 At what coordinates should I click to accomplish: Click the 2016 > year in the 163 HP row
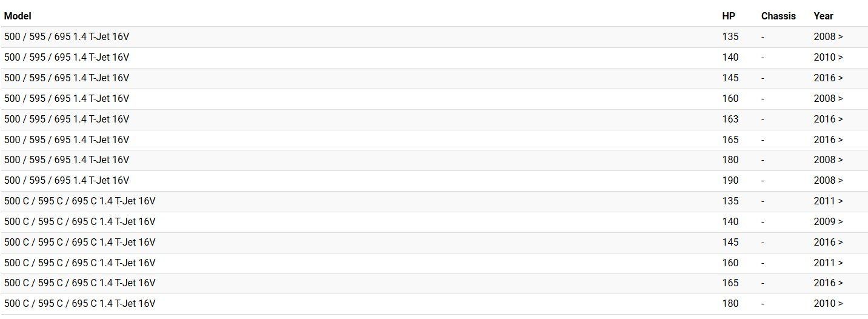click(828, 119)
